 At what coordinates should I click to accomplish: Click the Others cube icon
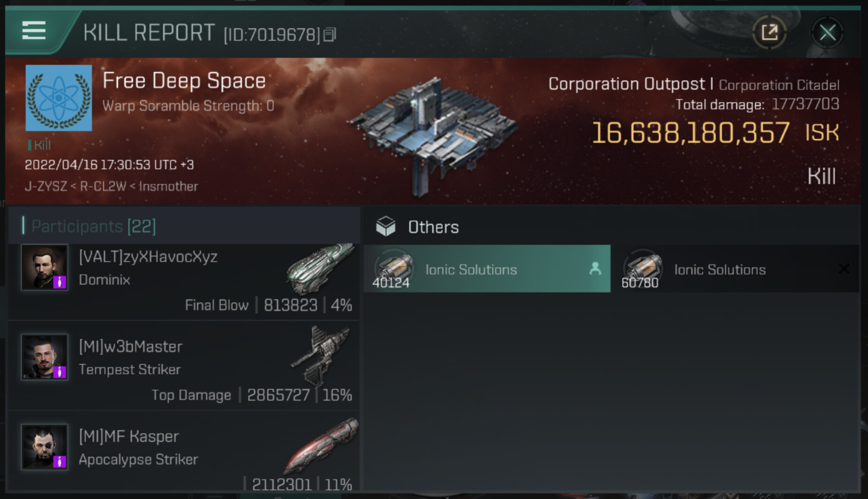386,227
